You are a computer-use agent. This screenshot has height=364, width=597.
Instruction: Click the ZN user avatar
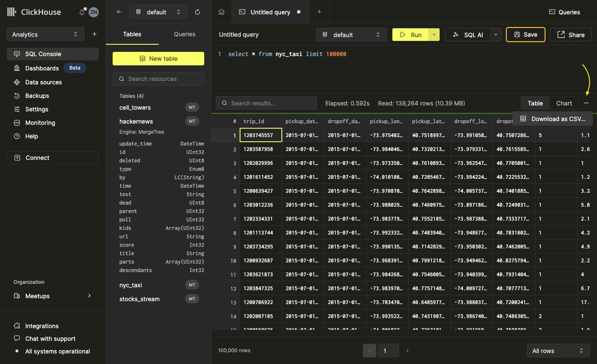[x=94, y=12]
